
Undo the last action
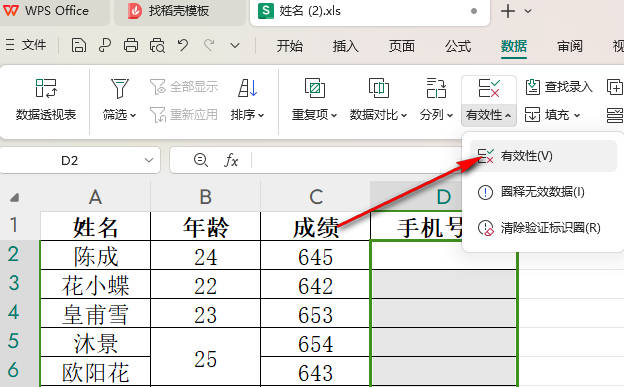click(x=183, y=45)
